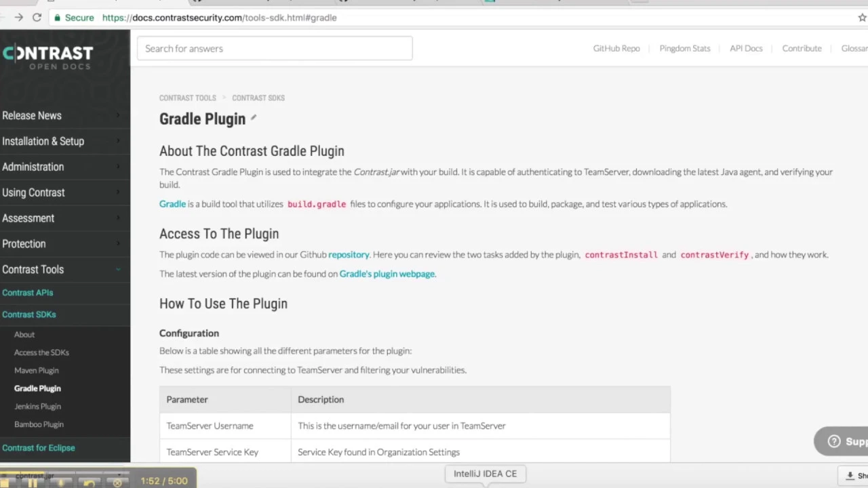Click the Search for answers field
This screenshot has height=488, width=868.
click(x=275, y=48)
